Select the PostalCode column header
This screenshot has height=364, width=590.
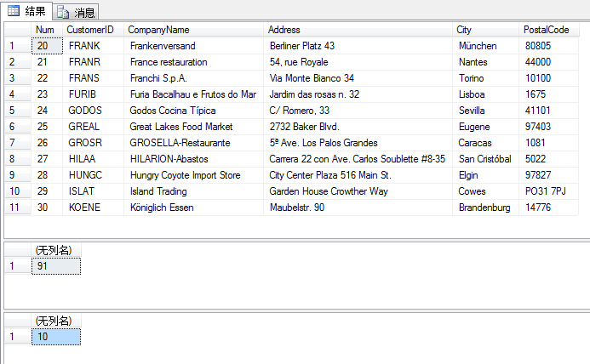click(x=548, y=30)
